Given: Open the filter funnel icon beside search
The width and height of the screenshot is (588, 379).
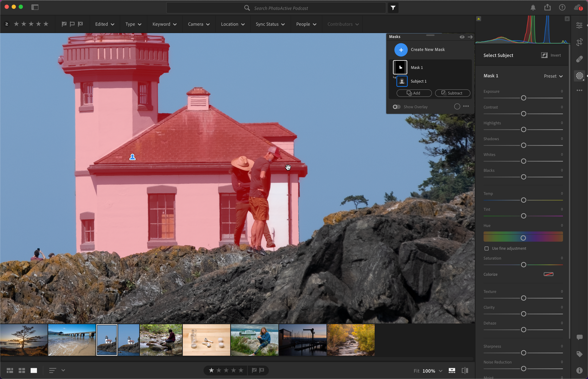Looking at the screenshot, I should (393, 8).
